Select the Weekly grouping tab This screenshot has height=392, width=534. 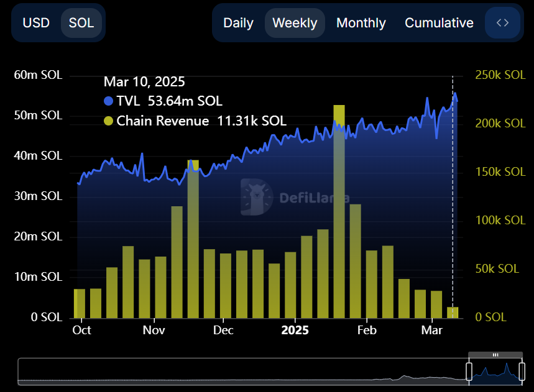coord(295,23)
